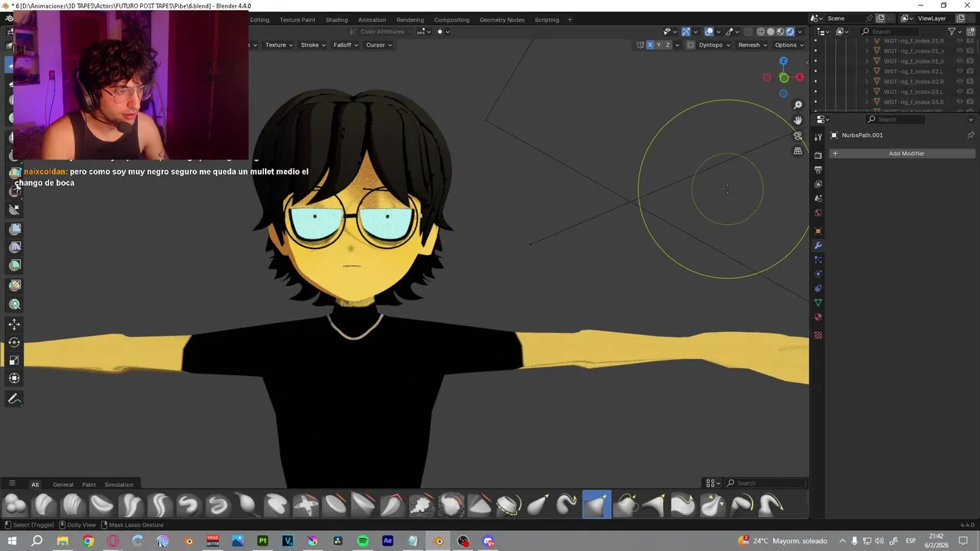Click the asset shelf search field
980x551 pixels.
click(x=766, y=483)
